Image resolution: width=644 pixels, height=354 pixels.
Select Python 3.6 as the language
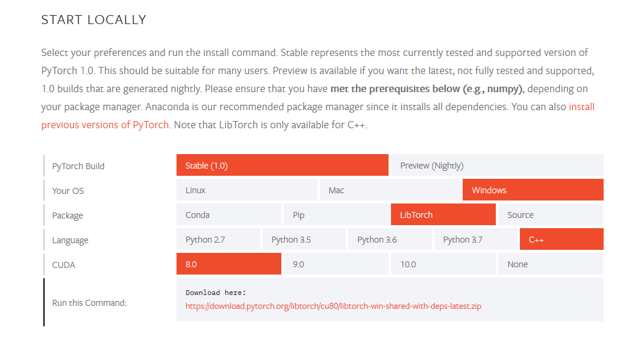click(389, 239)
